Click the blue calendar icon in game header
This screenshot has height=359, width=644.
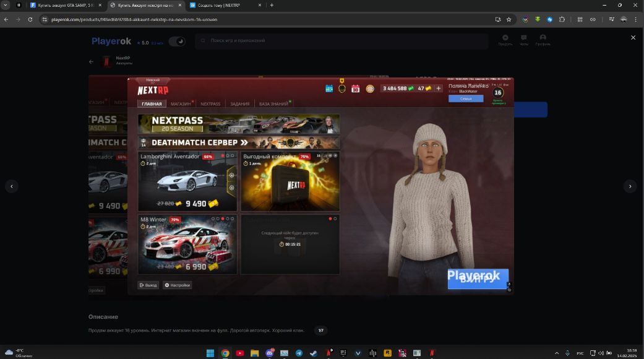coord(329,89)
